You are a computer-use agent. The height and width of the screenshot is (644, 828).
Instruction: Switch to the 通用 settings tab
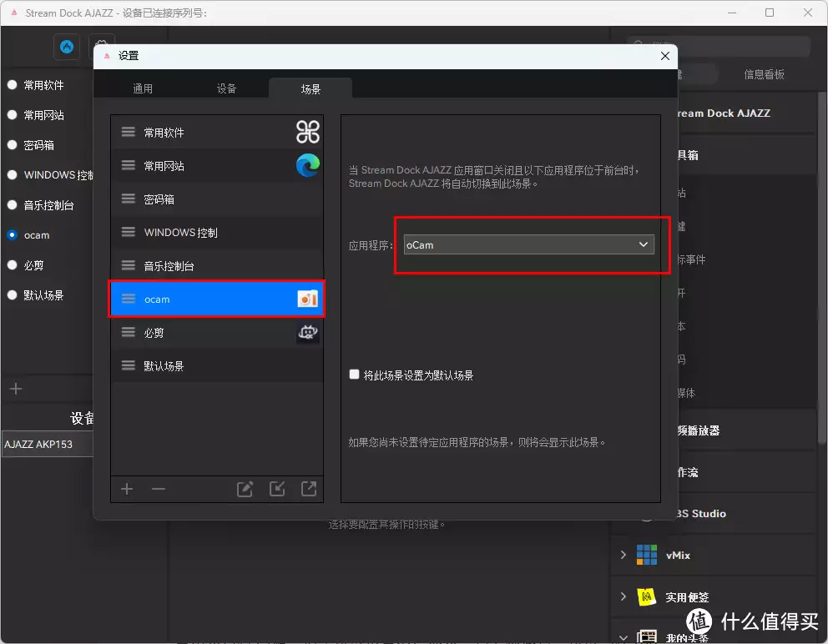[x=143, y=88]
